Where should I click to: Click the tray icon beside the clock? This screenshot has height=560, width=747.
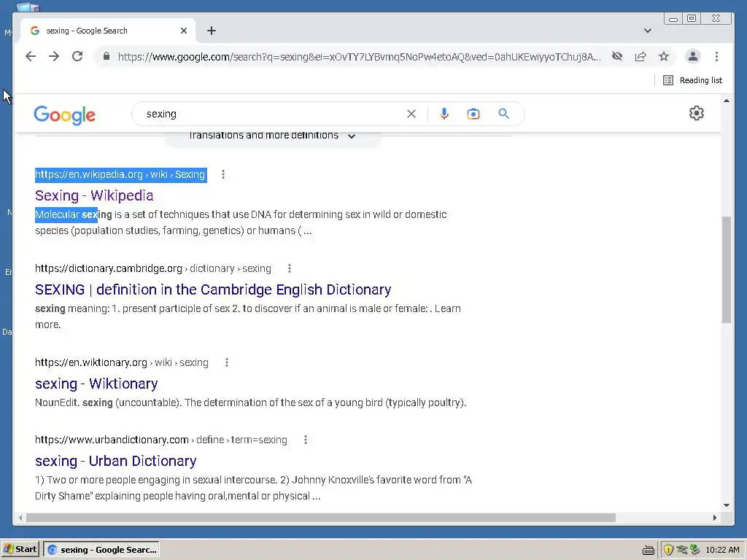tap(695, 550)
